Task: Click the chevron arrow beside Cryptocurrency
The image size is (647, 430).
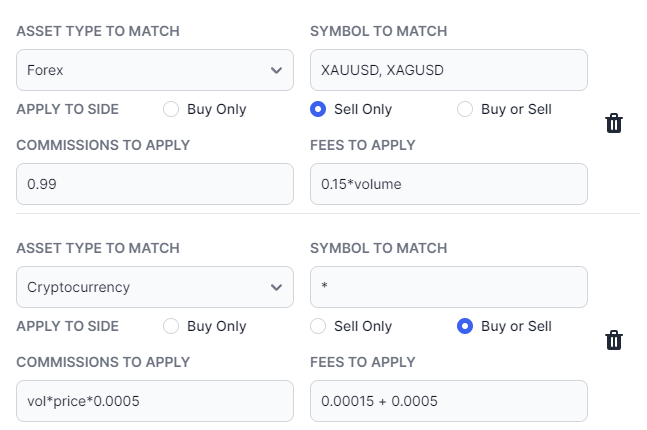Action: [276, 287]
